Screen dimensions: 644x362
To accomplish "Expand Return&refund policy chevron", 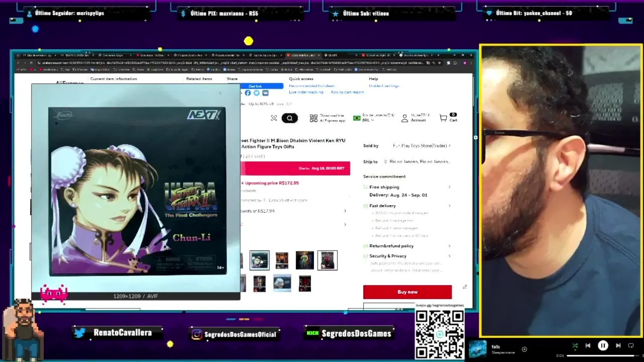I will pos(449,246).
